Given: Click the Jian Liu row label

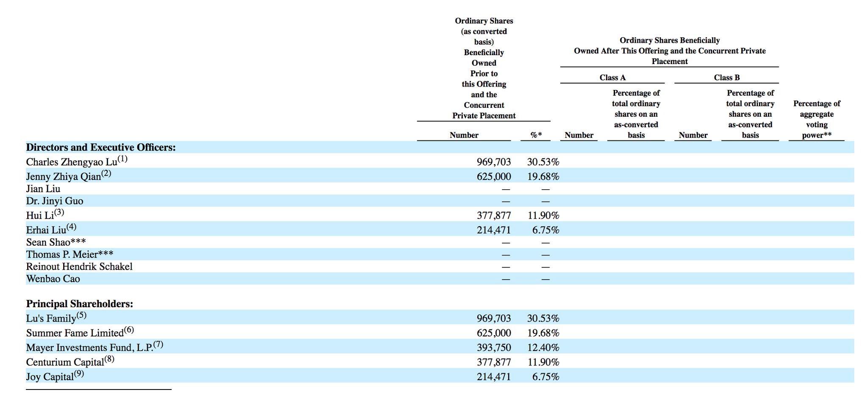Looking at the screenshot, I should 43,189.
